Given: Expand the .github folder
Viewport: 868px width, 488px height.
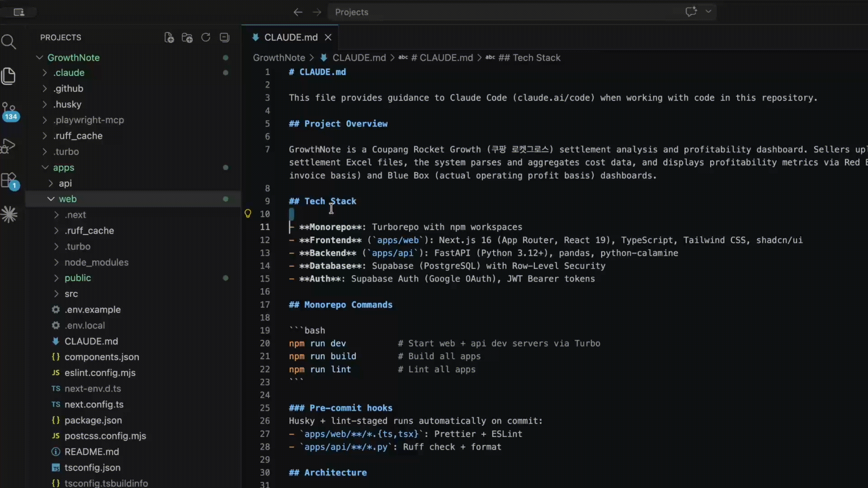Looking at the screenshot, I should (x=133, y=89).
